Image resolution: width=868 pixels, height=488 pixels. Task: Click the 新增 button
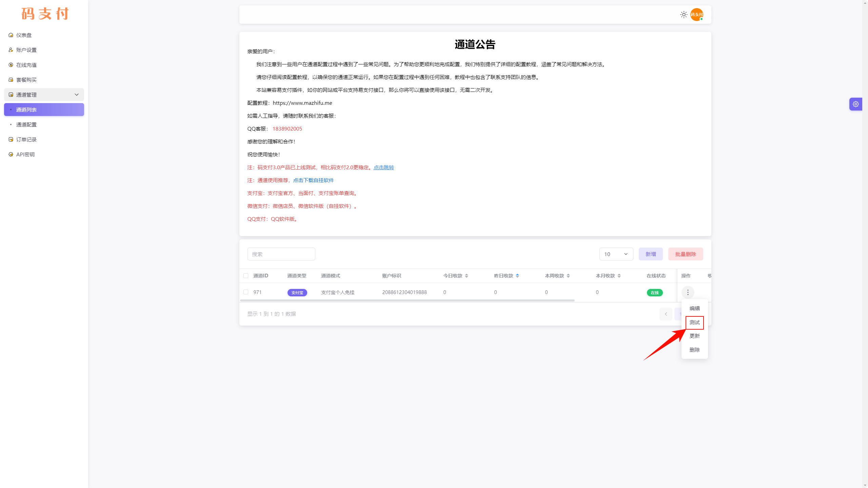[x=650, y=254]
